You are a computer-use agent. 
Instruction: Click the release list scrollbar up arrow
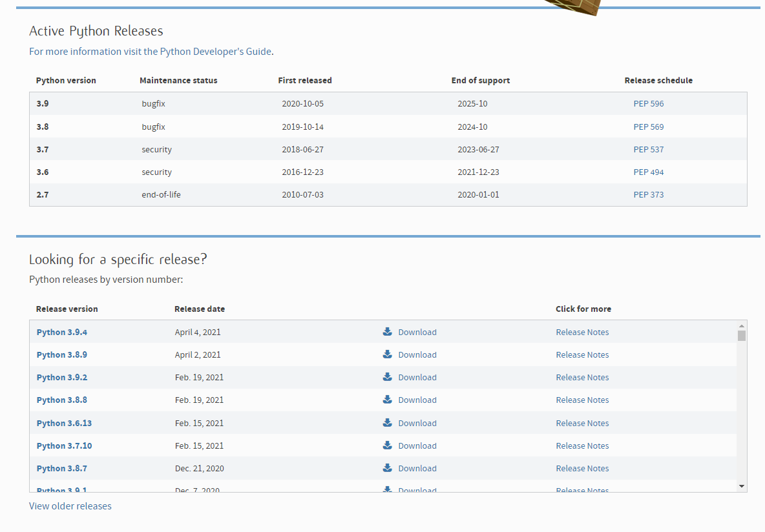coord(742,326)
